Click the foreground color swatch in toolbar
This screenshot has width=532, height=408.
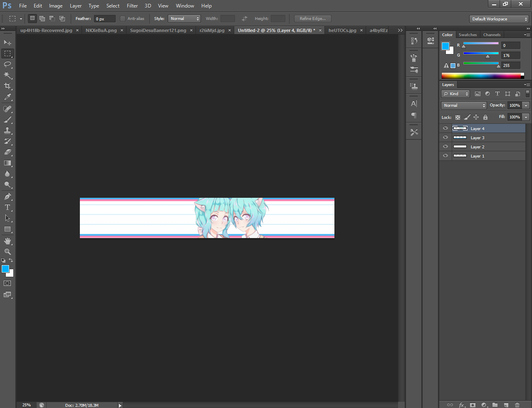pyautogui.click(x=5, y=269)
